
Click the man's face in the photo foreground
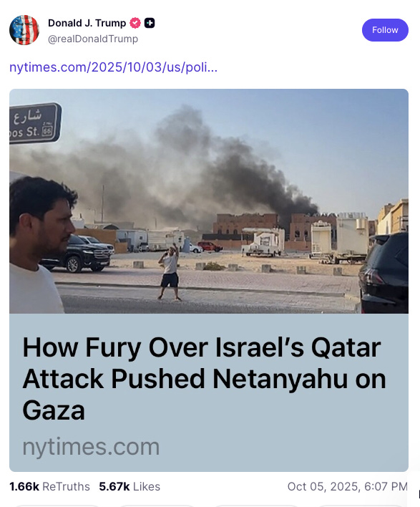(x=55, y=226)
